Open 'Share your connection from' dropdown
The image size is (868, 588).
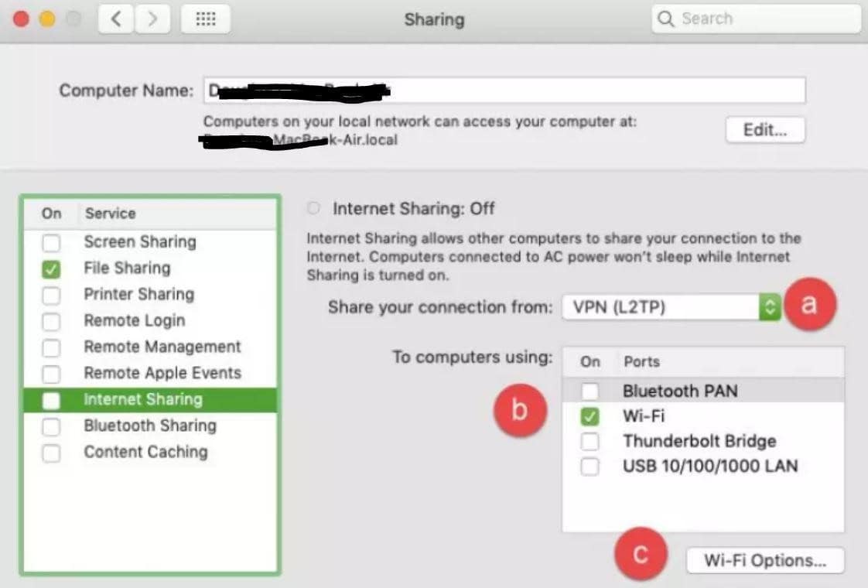pos(672,307)
